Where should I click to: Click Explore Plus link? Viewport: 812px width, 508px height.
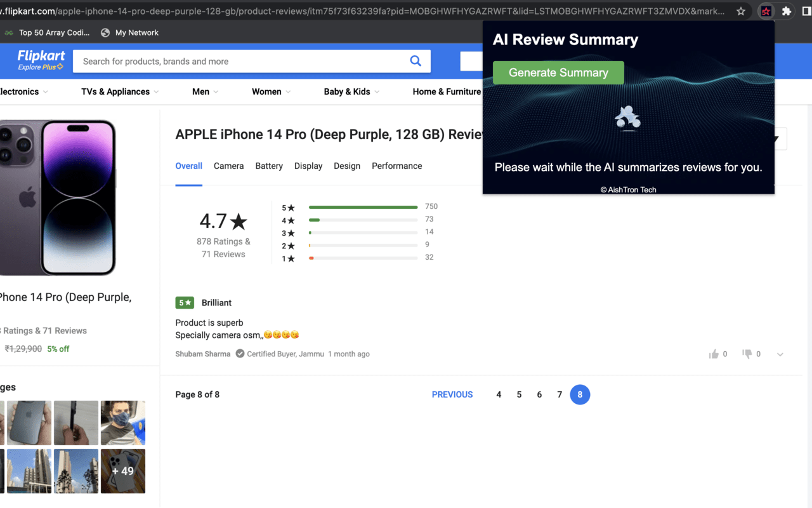tap(41, 67)
